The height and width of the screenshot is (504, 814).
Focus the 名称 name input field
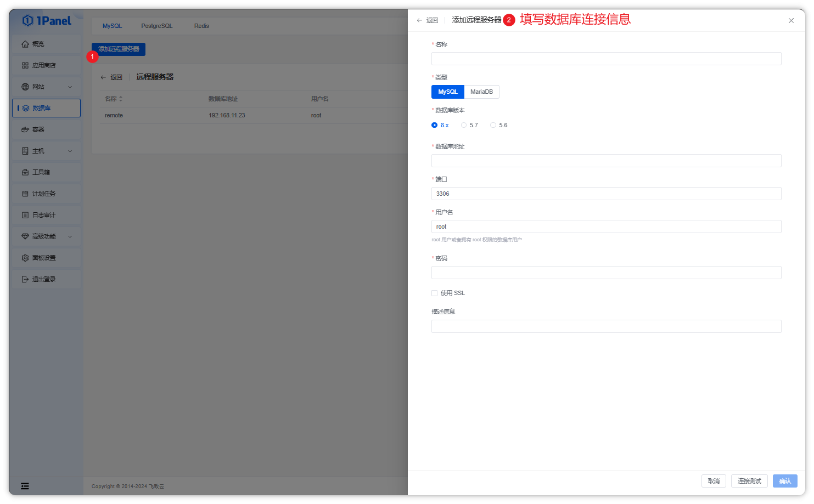coord(606,59)
